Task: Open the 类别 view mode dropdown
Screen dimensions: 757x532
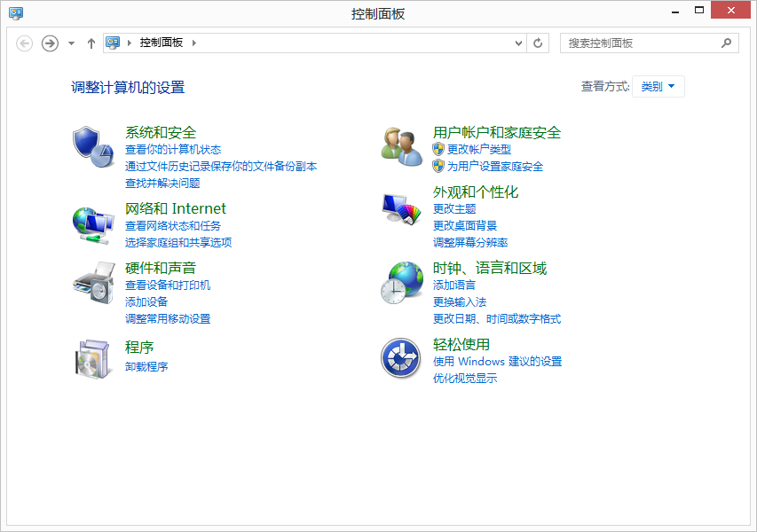Action: click(658, 87)
